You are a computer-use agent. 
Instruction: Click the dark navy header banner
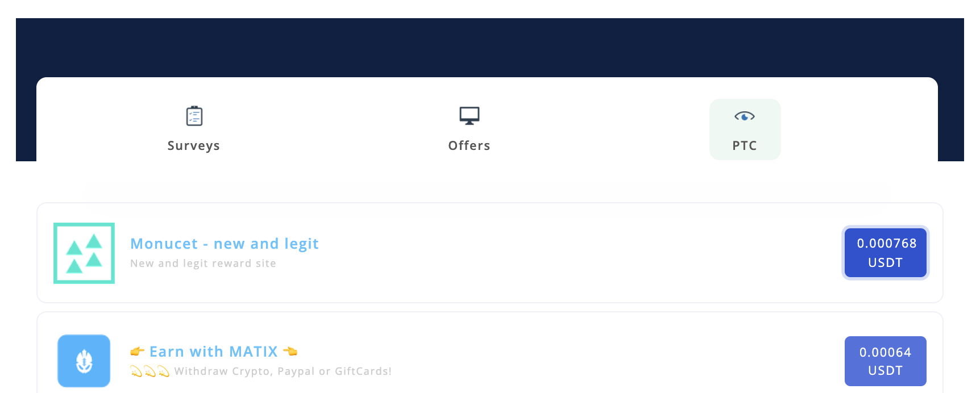489,47
